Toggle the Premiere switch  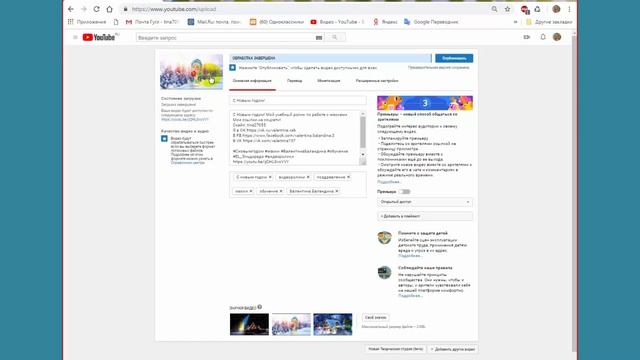pos(404,191)
